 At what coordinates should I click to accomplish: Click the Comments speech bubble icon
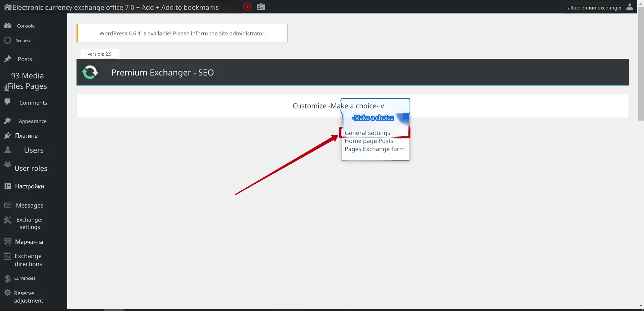coord(7,102)
